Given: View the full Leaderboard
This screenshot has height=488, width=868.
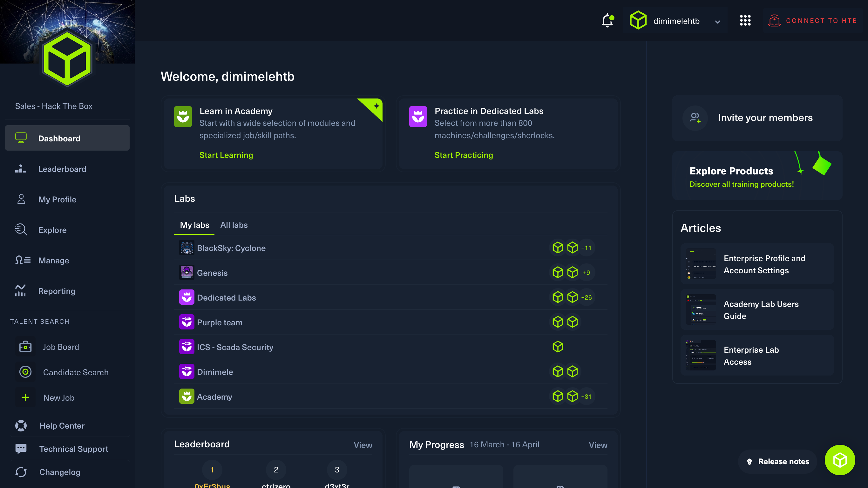Looking at the screenshot, I should 363,445.
